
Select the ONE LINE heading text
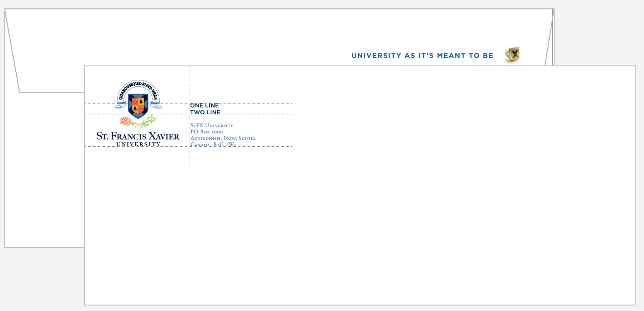[x=204, y=105]
